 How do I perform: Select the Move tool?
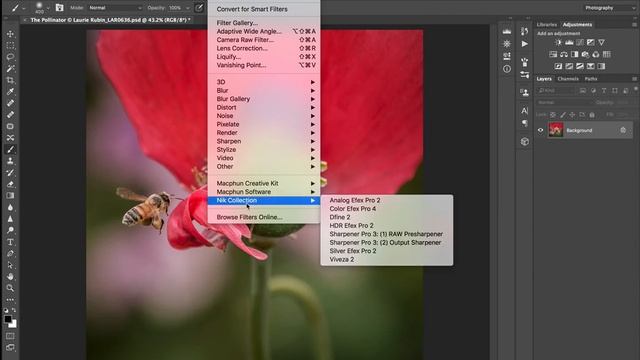tap(10, 34)
